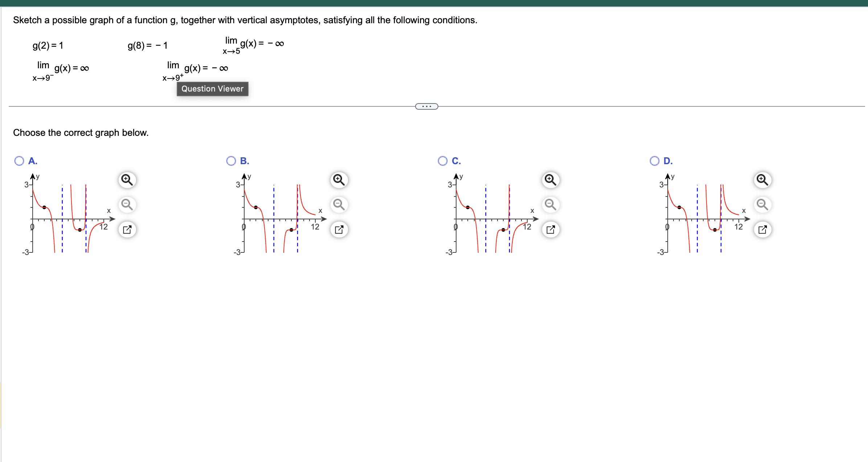Select answer choice A radio button
Screen dimensions: 868x462
pyautogui.click(x=19, y=161)
